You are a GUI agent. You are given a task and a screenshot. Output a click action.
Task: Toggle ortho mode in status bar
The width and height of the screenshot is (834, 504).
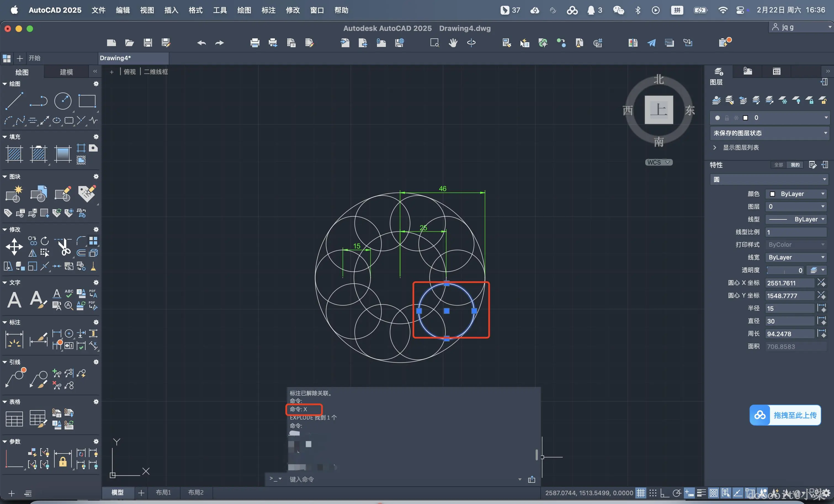[x=665, y=493]
